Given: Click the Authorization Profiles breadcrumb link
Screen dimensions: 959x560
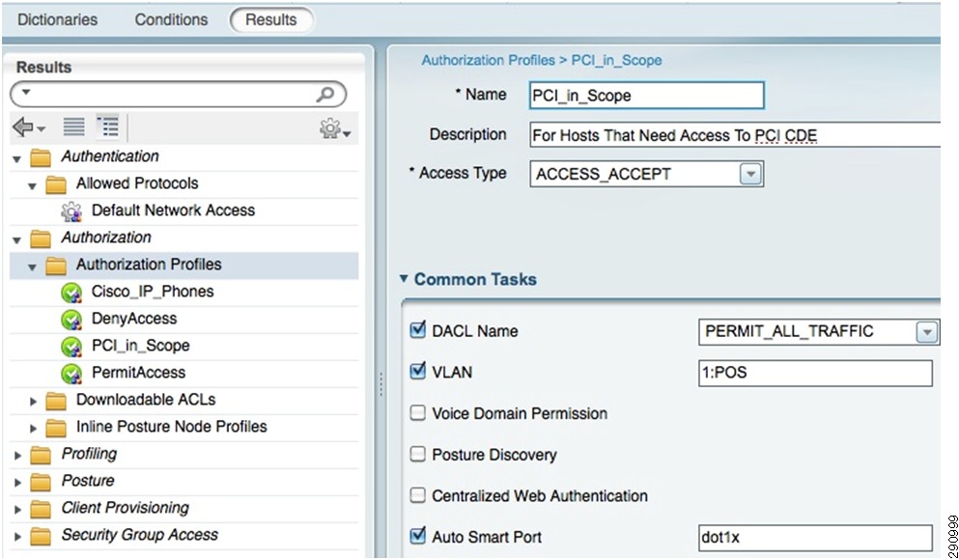Looking at the screenshot, I should point(488,60).
